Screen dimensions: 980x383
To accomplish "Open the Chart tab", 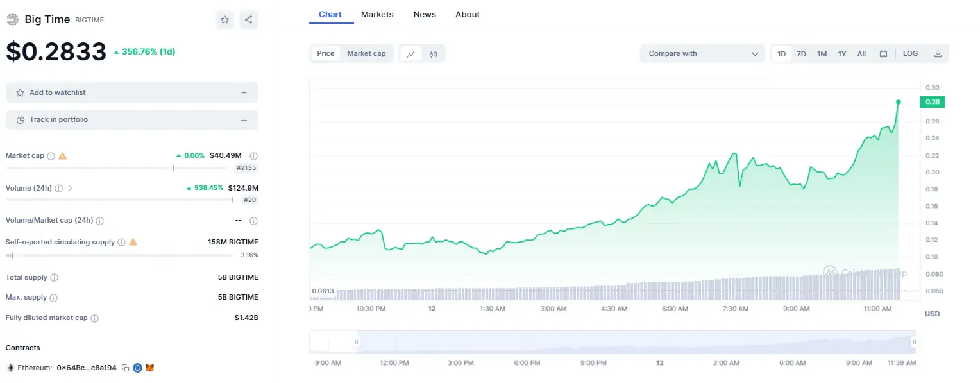I will (330, 14).
